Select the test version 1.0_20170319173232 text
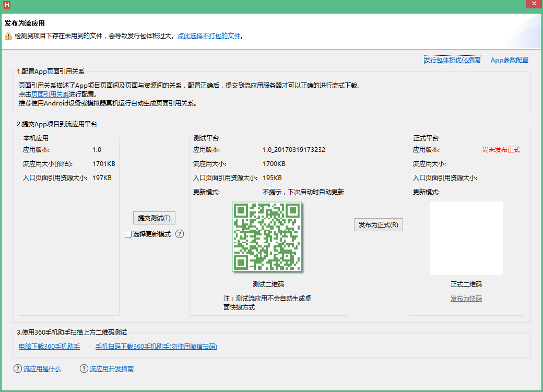 294,150
